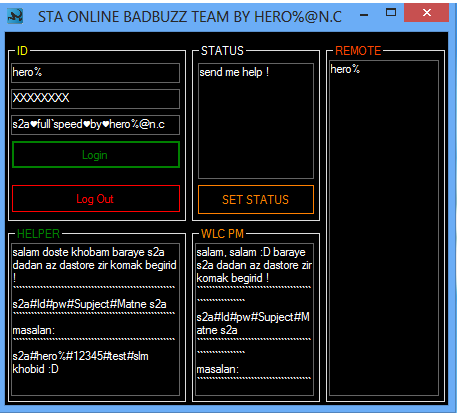Click the application icon in title bar

(x=15, y=16)
